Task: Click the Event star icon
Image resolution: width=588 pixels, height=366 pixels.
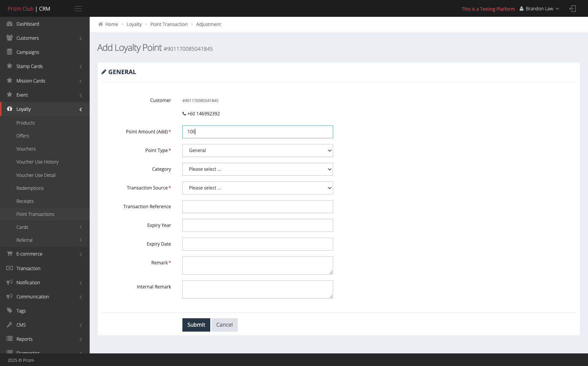Action: pos(10,95)
